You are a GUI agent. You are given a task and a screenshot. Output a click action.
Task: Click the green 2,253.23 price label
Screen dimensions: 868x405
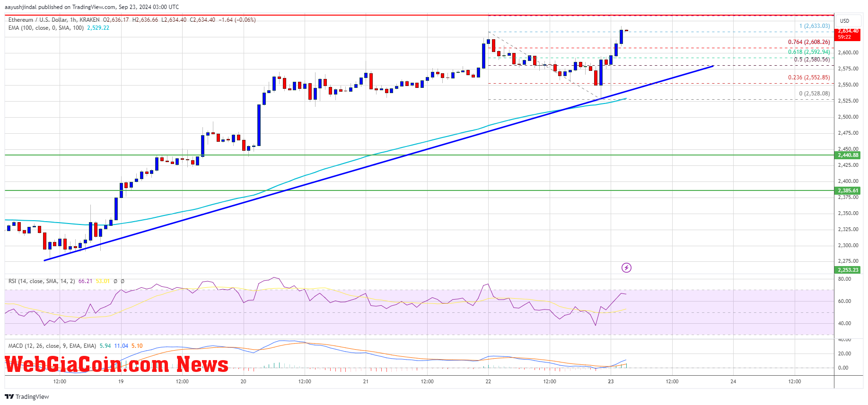tap(848, 270)
